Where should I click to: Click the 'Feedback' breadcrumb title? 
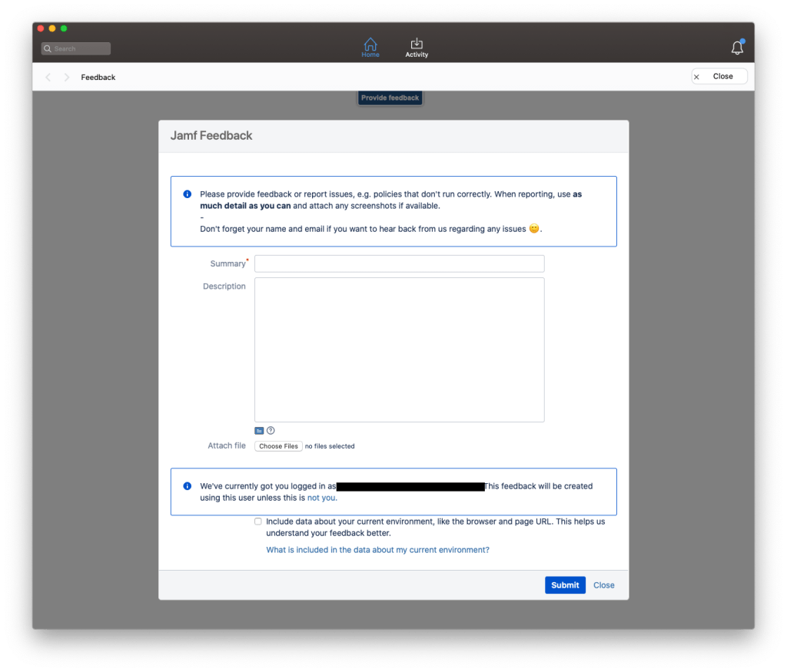tap(98, 78)
